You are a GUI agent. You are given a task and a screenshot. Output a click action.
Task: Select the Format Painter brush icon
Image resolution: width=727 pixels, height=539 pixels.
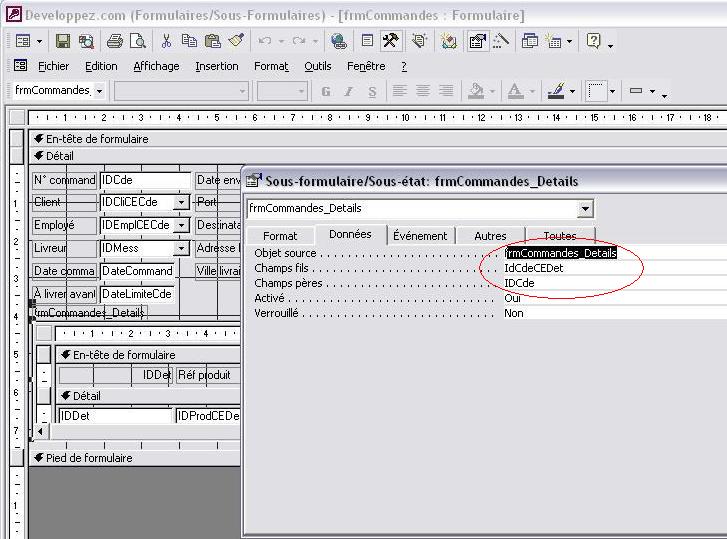pyautogui.click(x=236, y=41)
